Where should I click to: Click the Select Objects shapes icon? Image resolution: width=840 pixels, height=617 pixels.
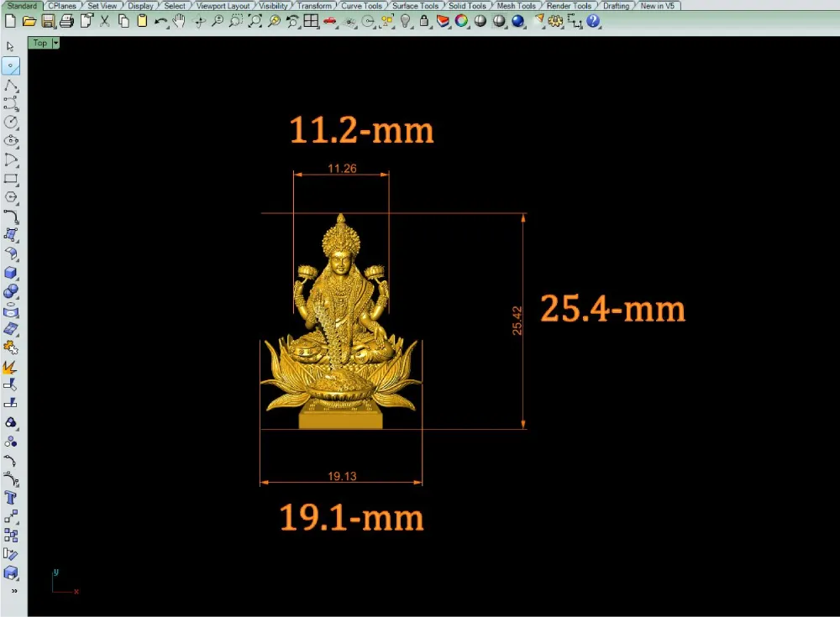click(x=386, y=22)
